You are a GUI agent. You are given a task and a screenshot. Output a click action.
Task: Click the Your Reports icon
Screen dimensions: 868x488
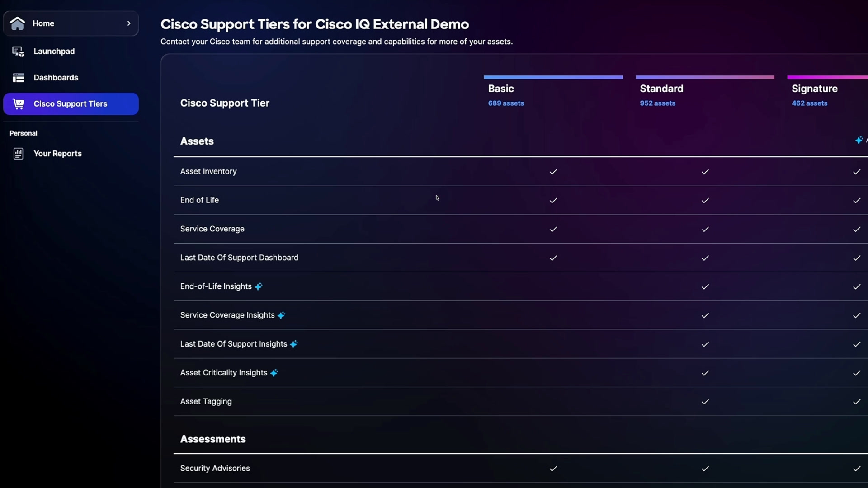click(x=18, y=154)
